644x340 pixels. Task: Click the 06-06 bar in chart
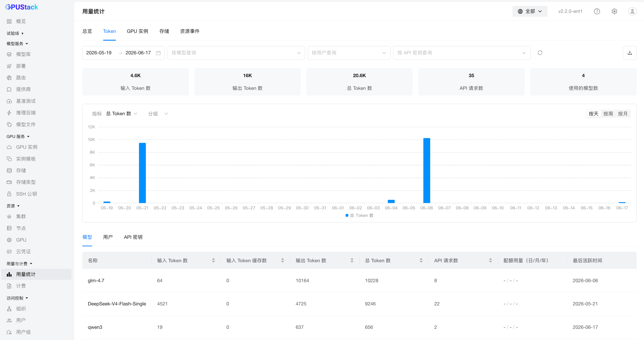point(426,170)
